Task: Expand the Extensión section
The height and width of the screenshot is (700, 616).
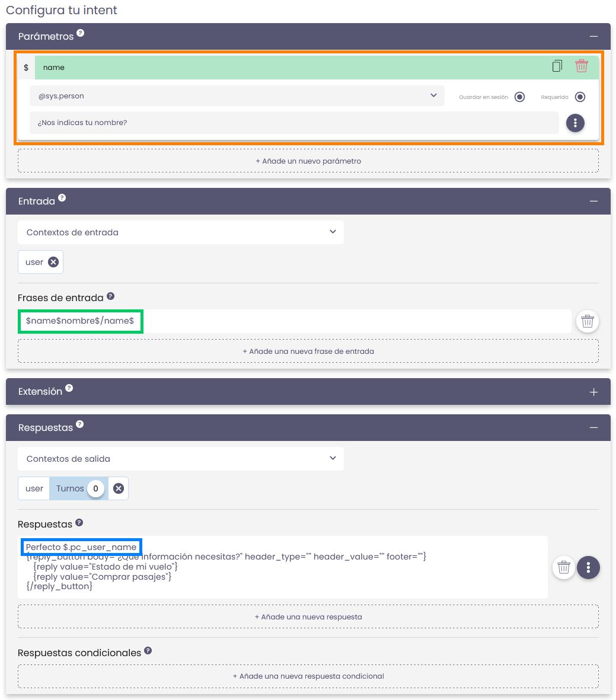Action: point(593,392)
